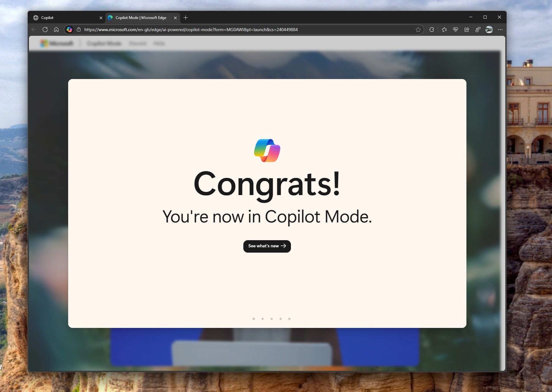This screenshot has width=552, height=392.
Task: Open the profile avatar picture
Action: (x=489, y=30)
